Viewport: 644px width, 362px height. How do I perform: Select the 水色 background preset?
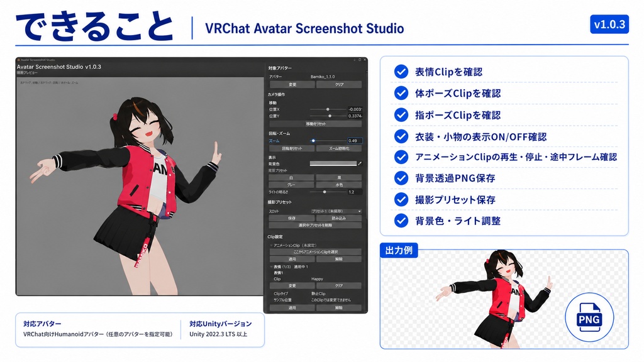339,185
